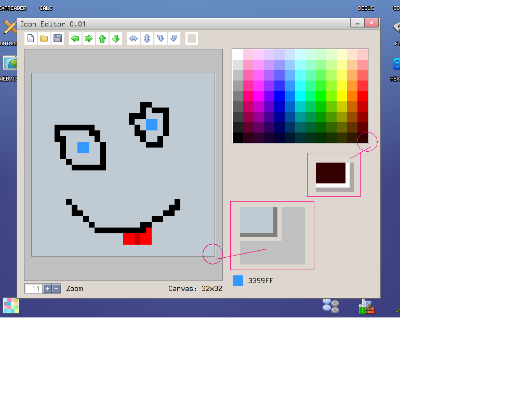Decrease zoom with the minus button
The width and height of the screenshot is (532, 399).
56,288
